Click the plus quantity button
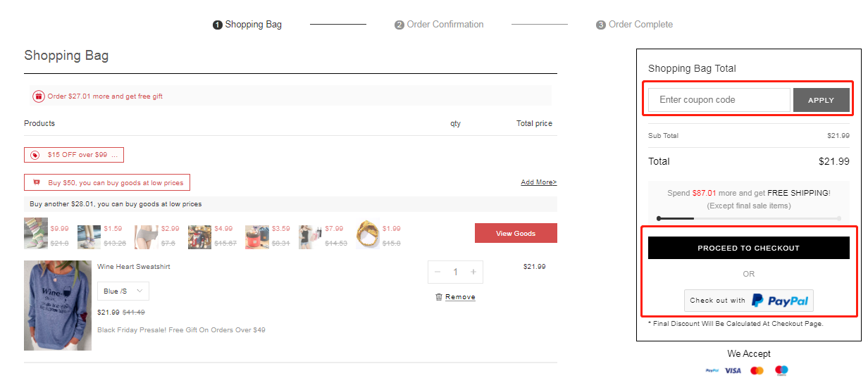 [473, 272]
